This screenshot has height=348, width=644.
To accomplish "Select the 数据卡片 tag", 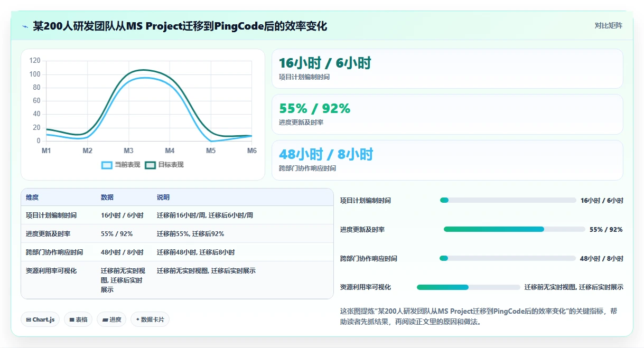I will pyautogui.click(x=150, y=319).
